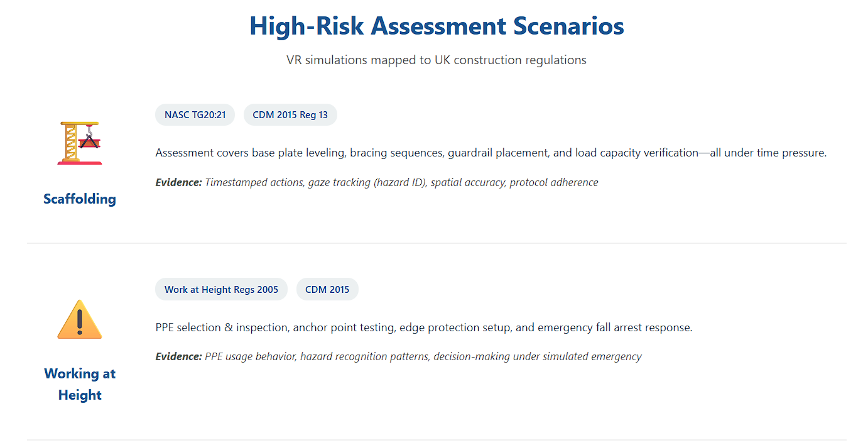Select the NASC TG20:21 tag
This screenshot has height=445, width=868.
[x=195, y=115]
